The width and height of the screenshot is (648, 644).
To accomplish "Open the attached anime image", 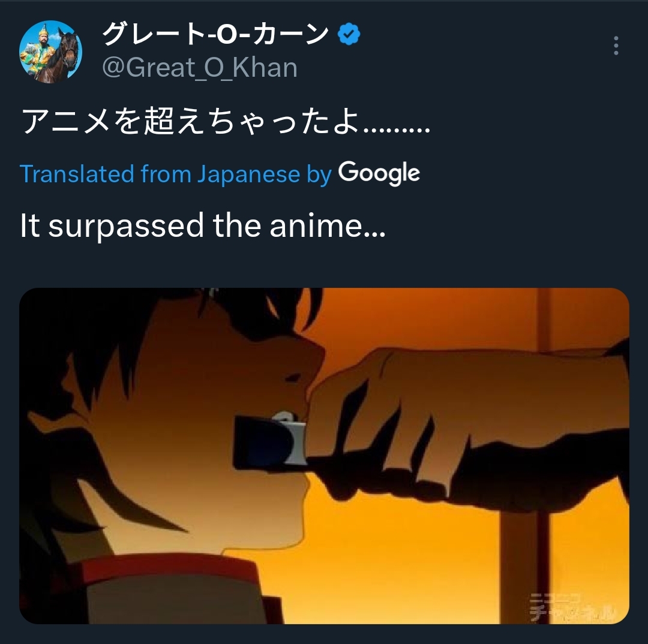I will pyautogui.click(x=324, y=456).
